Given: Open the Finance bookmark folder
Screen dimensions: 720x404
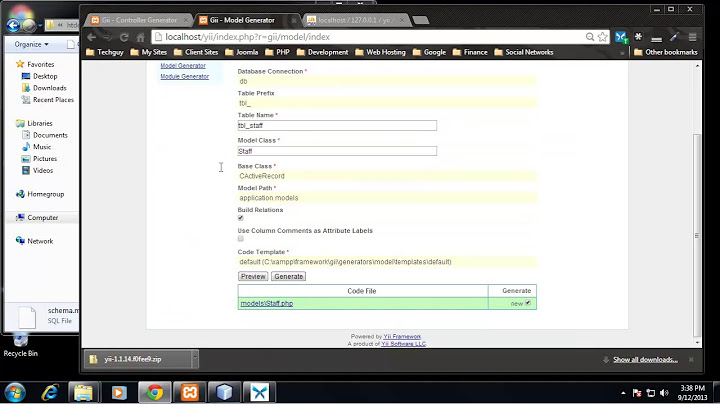Looking at the screenshot, I should click(x=470, y=52).
